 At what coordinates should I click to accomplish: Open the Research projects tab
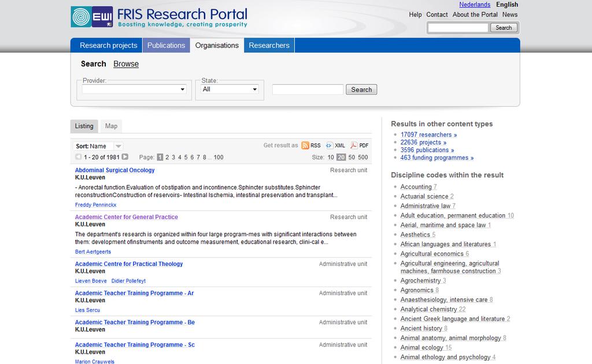108,45
